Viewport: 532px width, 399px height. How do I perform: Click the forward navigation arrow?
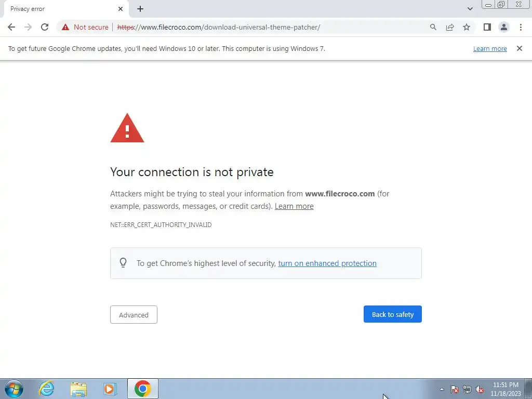click(28, 27)
